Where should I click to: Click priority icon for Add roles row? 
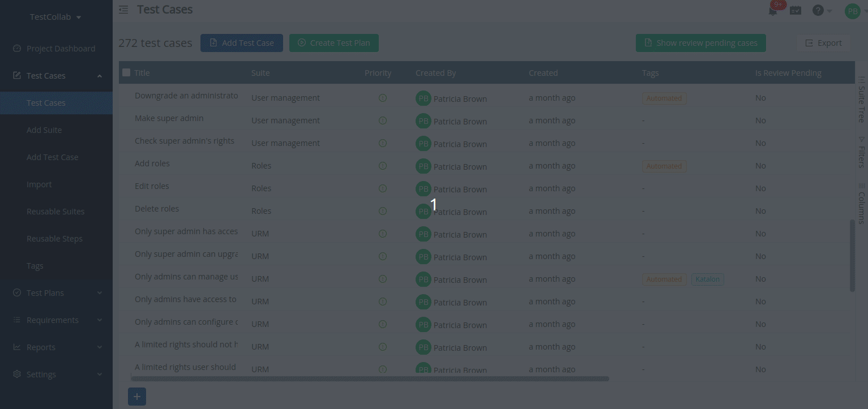(382, 166)
